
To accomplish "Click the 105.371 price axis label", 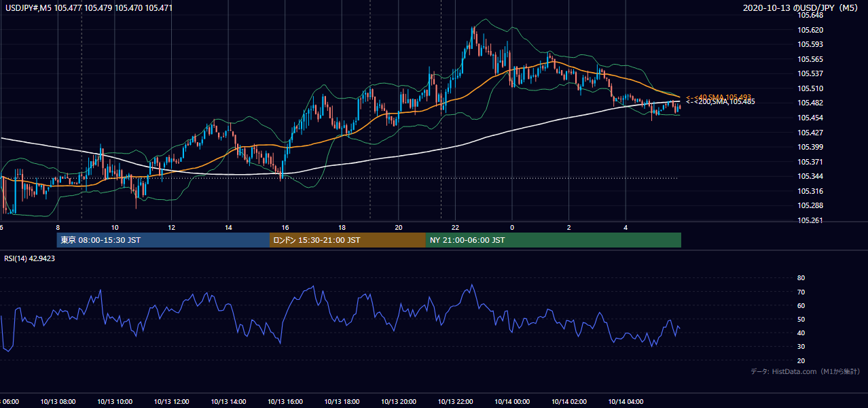I will click(810, 162).
